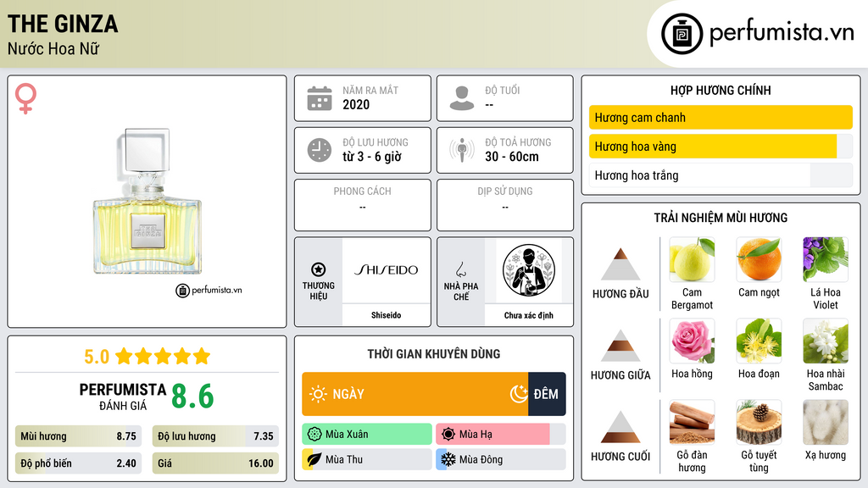Click the moon icon next to Đêm
The width and height of the screenshot is (868, 488).
click(519, 394)
